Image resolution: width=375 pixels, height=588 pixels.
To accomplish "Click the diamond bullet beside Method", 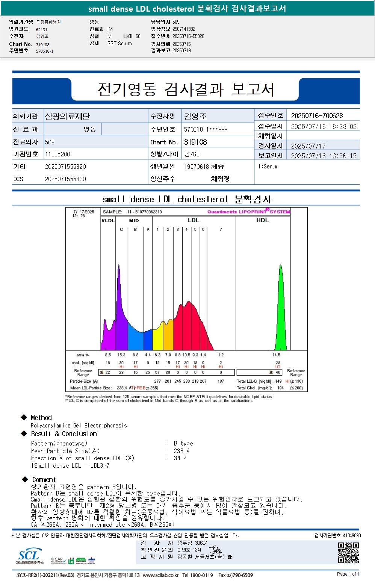I will pyautogui.click(x=24, y=417).
